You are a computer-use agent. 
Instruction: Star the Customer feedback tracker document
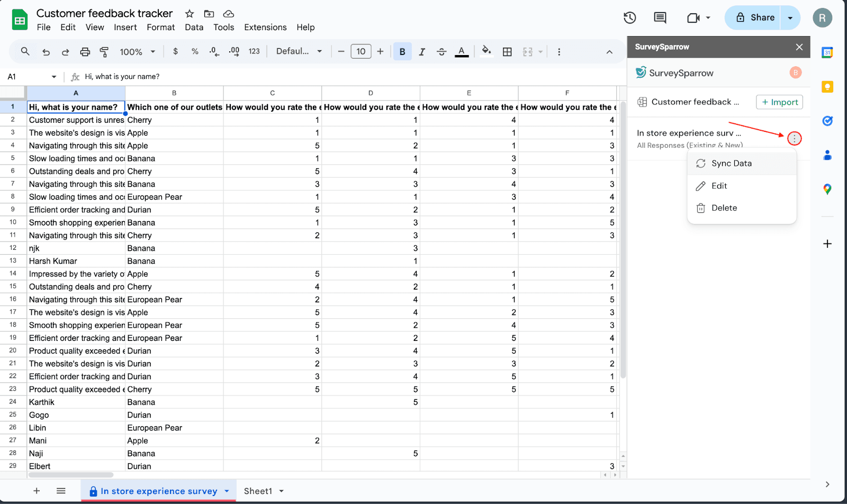pyautogui.click(x=190, y=14)
